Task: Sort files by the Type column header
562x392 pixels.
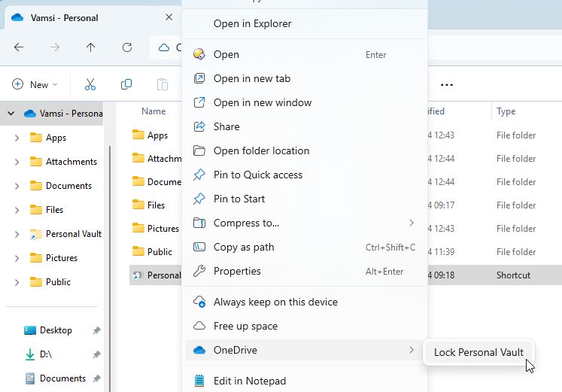Action: pyautogui.click(x=506, y=111)
